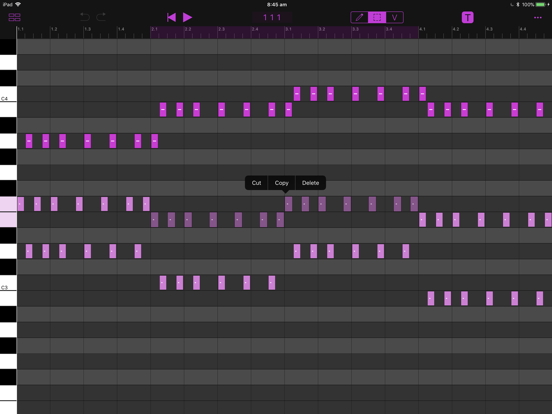Choose Copy from the popup menu
The height and width of the screenshot is (414, 552).
click(281, 183)
